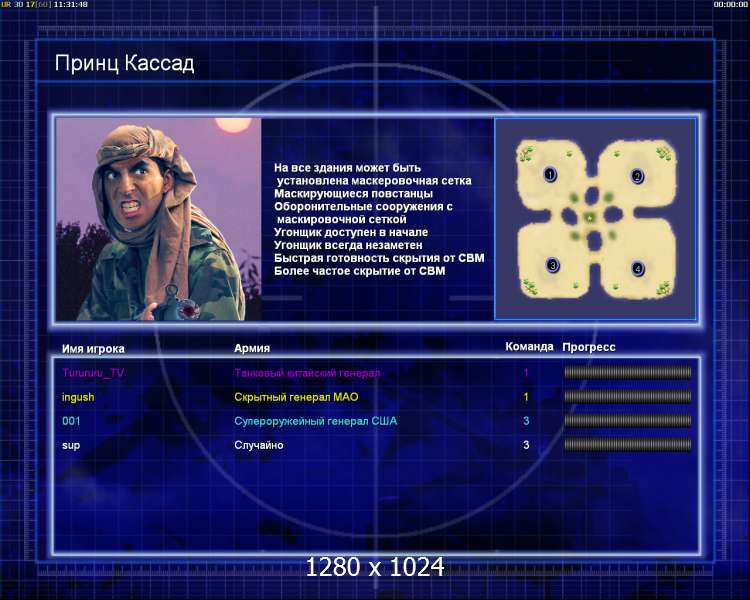Viewport: 750px width, 600px height.
Task: Click the Prince Kassad portrait image
Action: pos(159,219)
